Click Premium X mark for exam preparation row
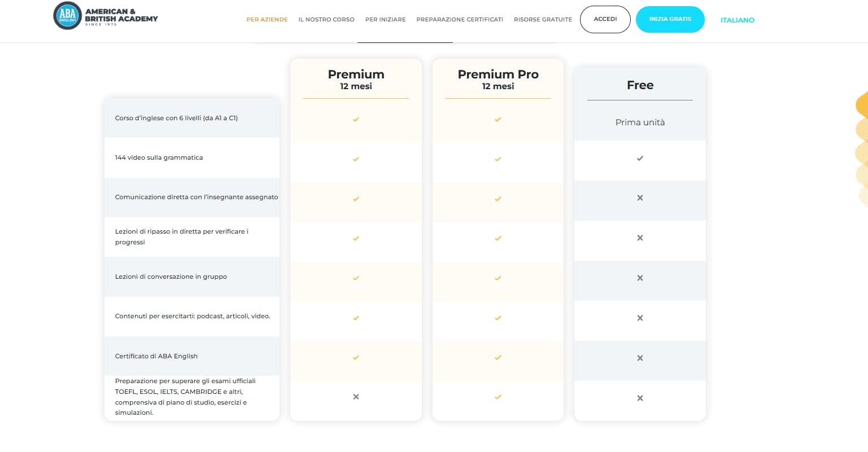The height and width of the screenshot is (452, 868). [356, 397]
